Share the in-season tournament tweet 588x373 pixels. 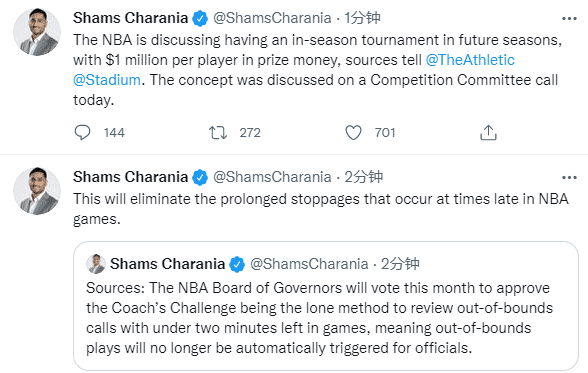[488, 133]
